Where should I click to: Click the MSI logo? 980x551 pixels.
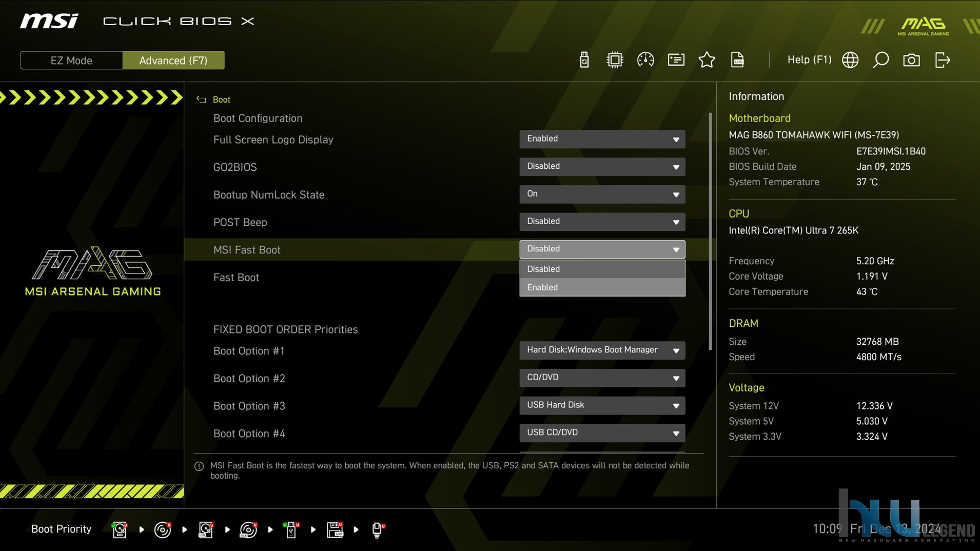(x=49, y=21)
